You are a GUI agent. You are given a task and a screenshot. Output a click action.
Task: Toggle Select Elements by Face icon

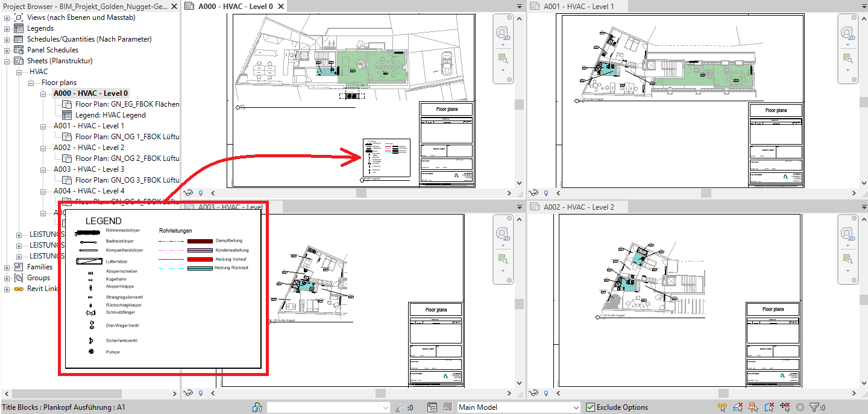[x=769, y=407]
